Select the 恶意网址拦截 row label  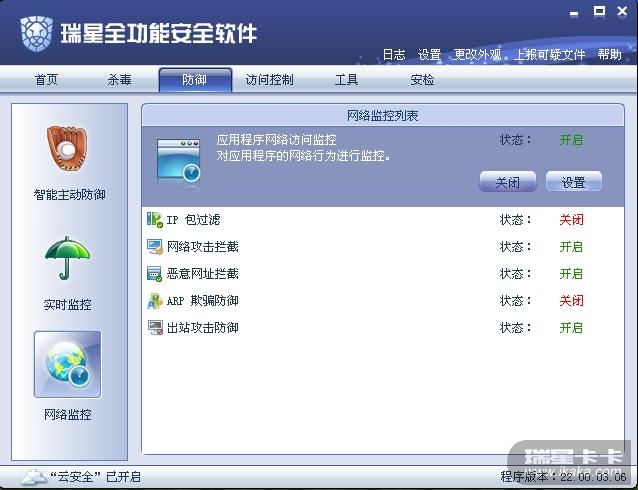coord(203,274)
